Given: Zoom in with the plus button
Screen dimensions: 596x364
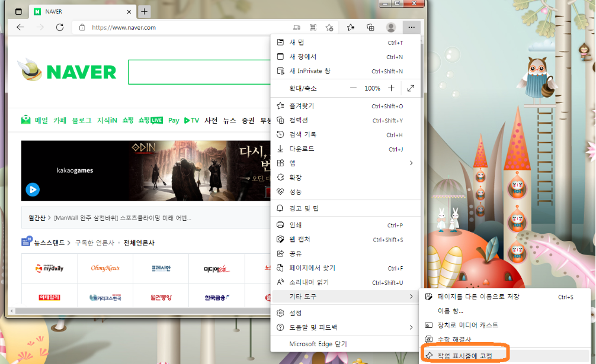Looking at the screenshot, I should (391, 88).
